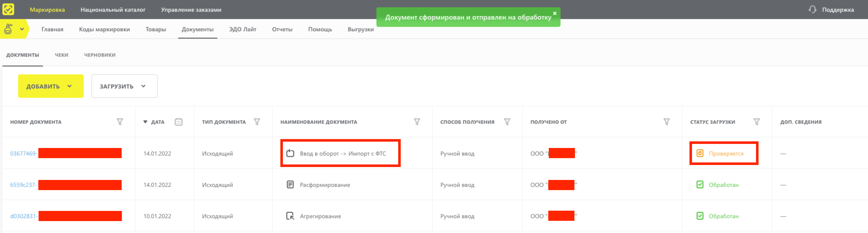The height and width of the screenshot is (233, 868).
Task: Switch to ЧЕКИ sub-tab
Action: coord(61,55)
